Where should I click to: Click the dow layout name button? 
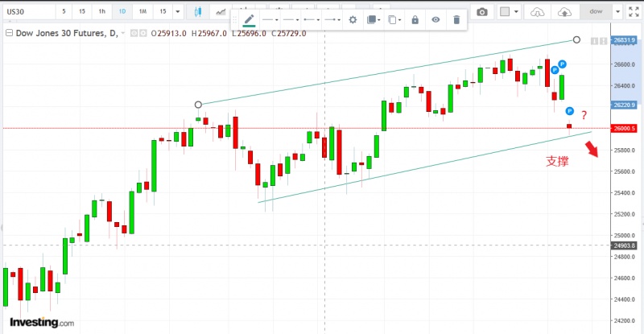click(595, 12)
